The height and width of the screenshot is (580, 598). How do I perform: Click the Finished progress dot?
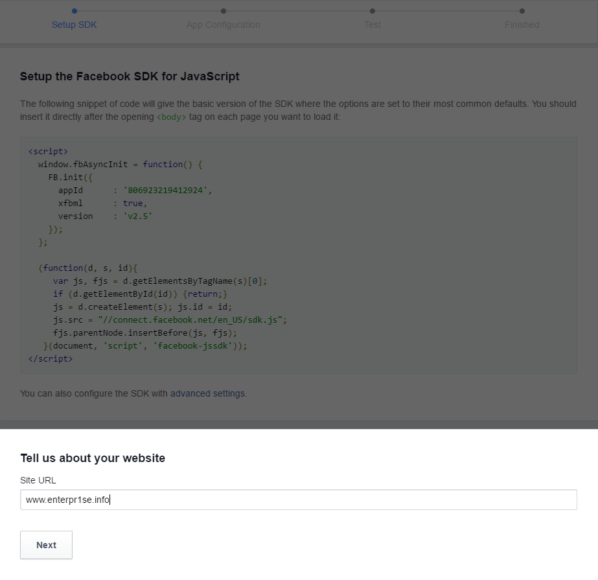pos(522,11)
